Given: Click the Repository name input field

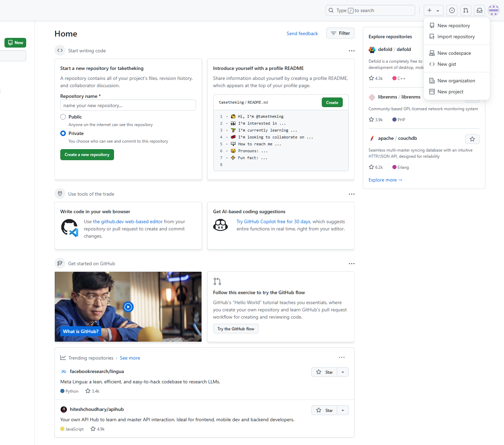Looking at the screenshot, I should [x=128, y=105].
